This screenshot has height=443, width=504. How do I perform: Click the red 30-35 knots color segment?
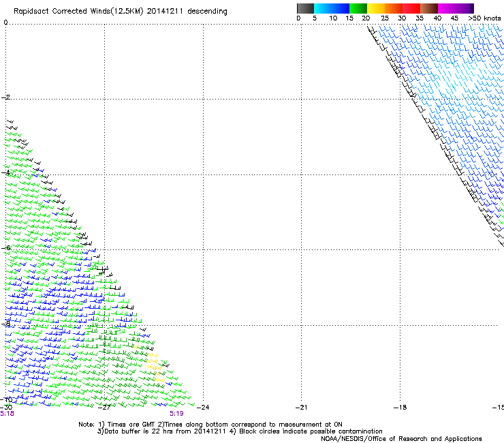pos(411,8)
